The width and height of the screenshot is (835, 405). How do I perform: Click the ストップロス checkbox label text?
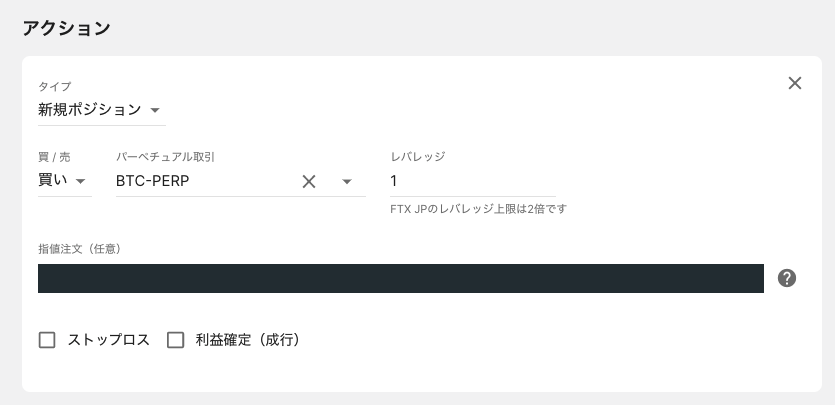point(109,340)
